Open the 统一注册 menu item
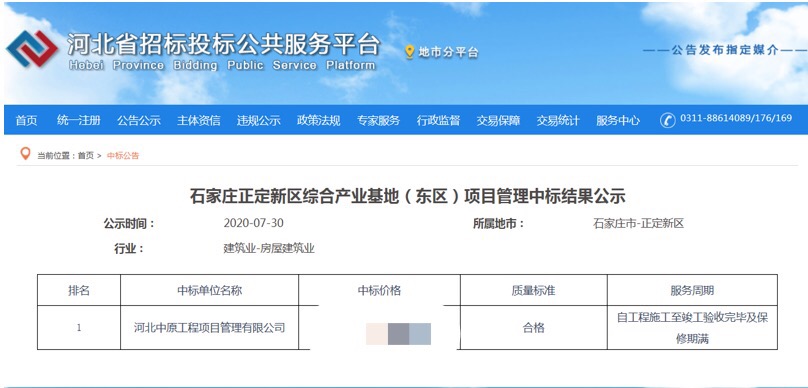 78,121
